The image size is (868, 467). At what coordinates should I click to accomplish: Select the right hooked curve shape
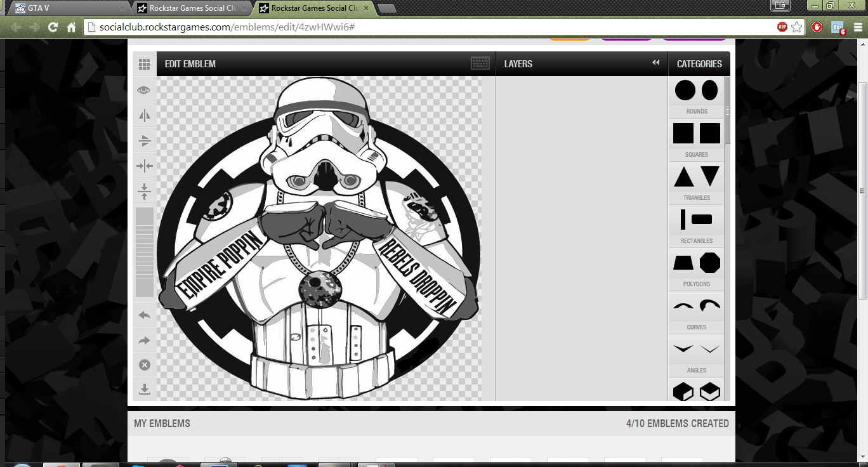[x=710, y=305]
